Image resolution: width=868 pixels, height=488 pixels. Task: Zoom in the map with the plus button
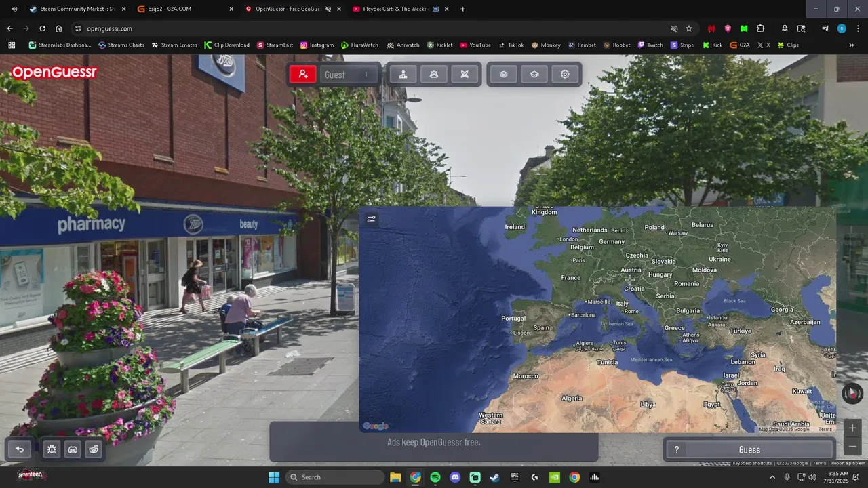(852, 428)
